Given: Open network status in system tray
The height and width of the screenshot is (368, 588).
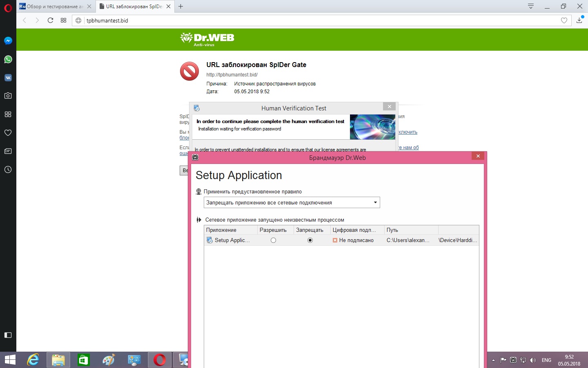Looking at the screenshot, I should pos(523,360).
